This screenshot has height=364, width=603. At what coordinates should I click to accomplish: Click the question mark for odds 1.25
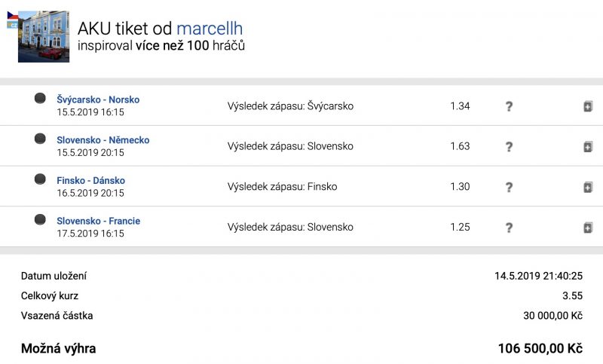509,228
